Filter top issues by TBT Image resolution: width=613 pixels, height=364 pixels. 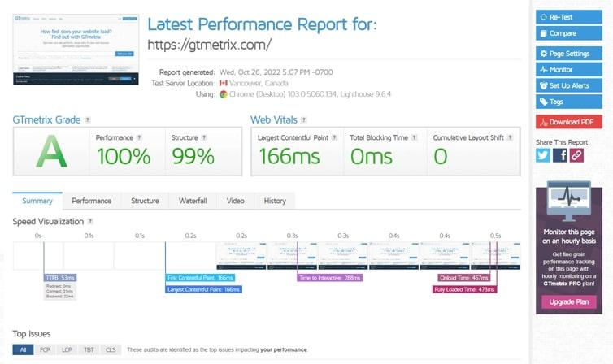[89, 349]
